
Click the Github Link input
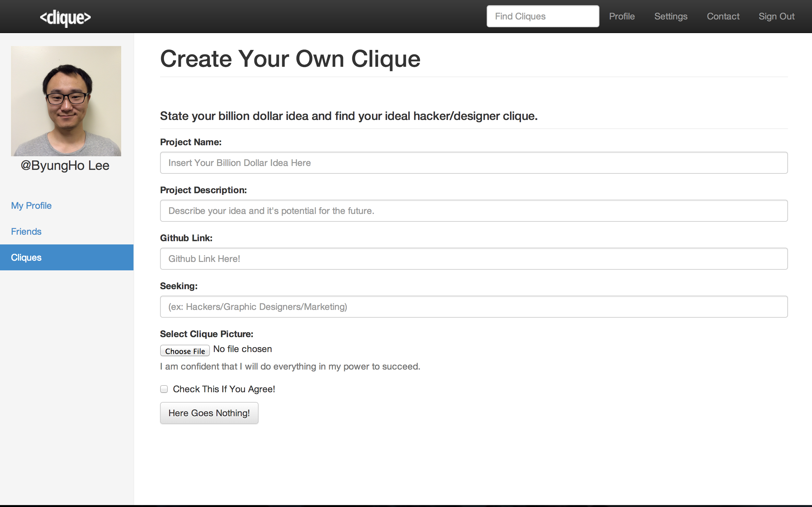pos(473,259)
